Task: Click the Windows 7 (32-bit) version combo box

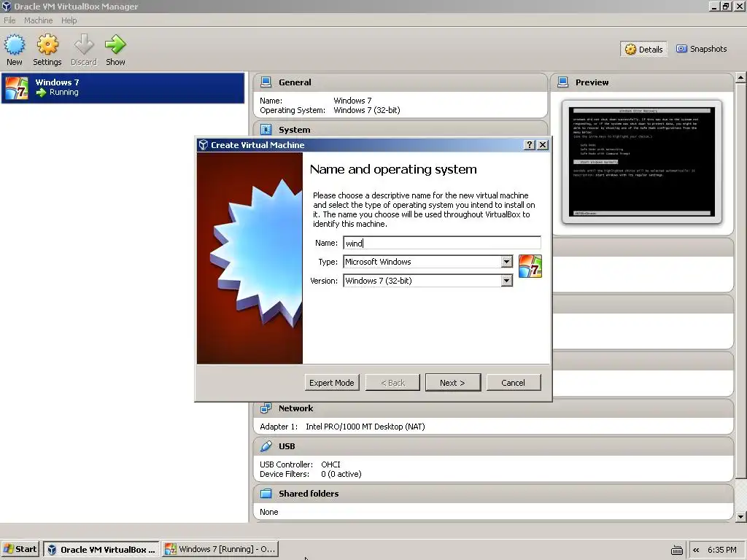Action: point(427,281)
